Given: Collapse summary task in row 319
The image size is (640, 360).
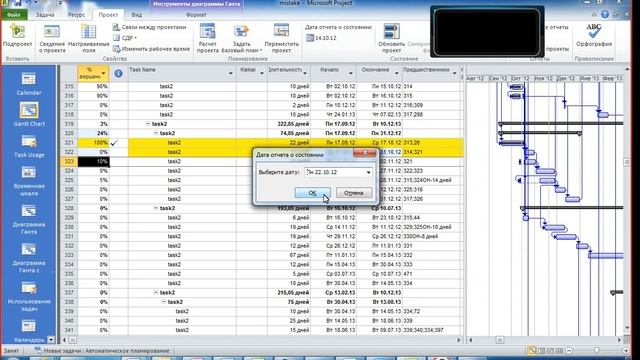Looking at the screenshot, I should (x=148, y=124).
